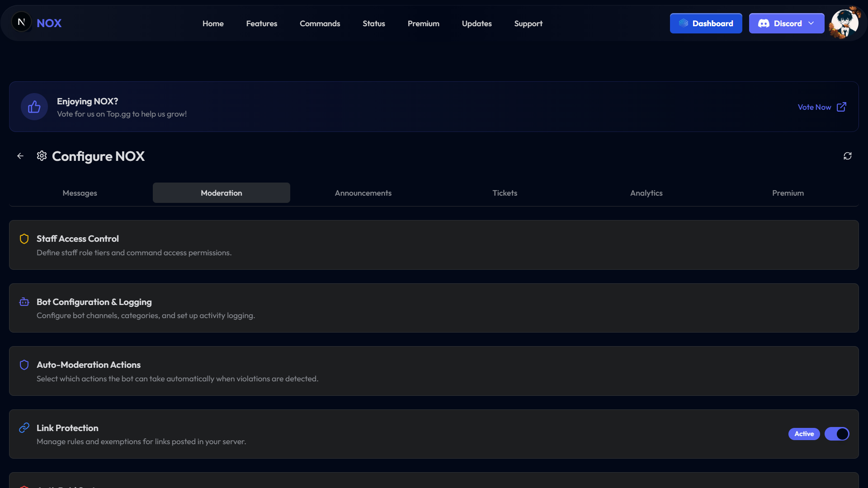This screenshot has width=868, height=488.
Task: Click the external link icon beside Vote Now
Action: tap(841, 107)
